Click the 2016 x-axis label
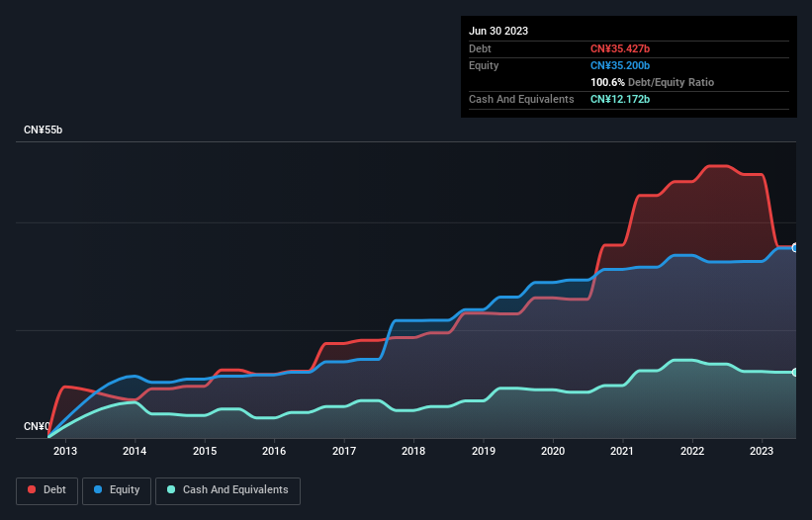This screenshot has height=520, width=812. (274, 451)
